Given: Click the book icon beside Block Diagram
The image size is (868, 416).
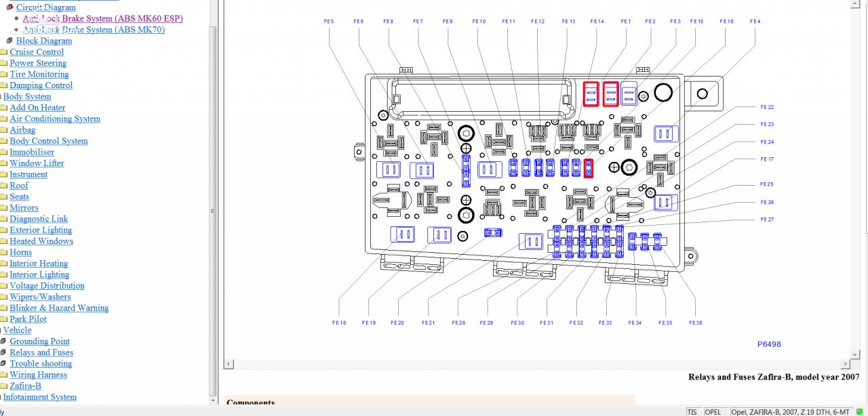Looking at the screenshot, I should tap(10, 41).
